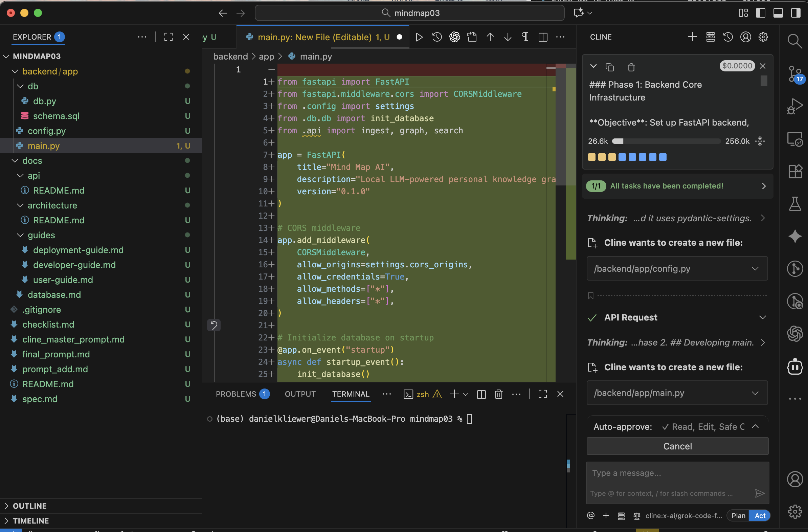Open Cline settings gear icon
Image resolution: width=808 pixels, height=532 pixels.
tap(763, 37)
